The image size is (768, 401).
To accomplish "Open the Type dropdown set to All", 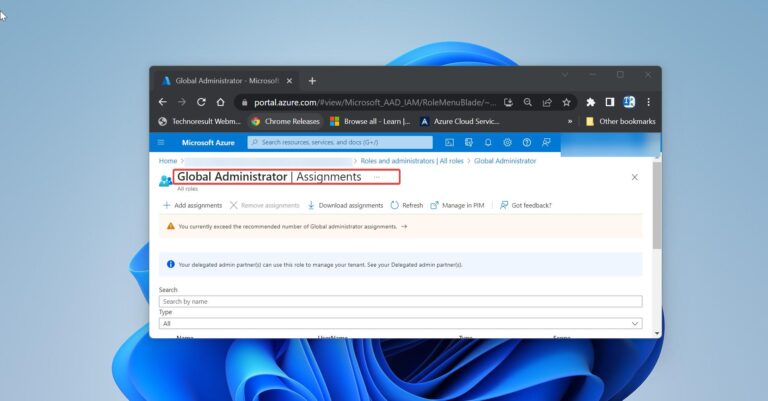I will click(x=400, y=324).
